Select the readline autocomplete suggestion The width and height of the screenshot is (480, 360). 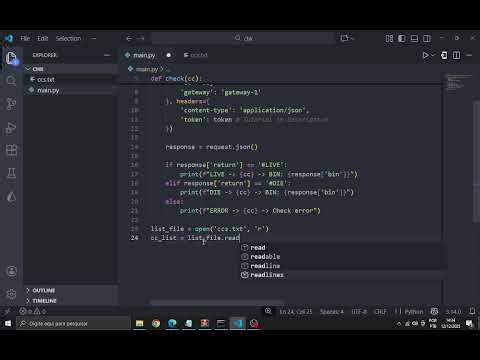pos(342,266)
